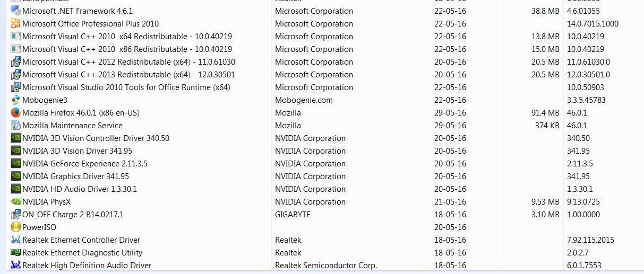Click the NVIDIA 3D Vision Driver 341.95 icon
644x274 pixels.
pos(16,151)
